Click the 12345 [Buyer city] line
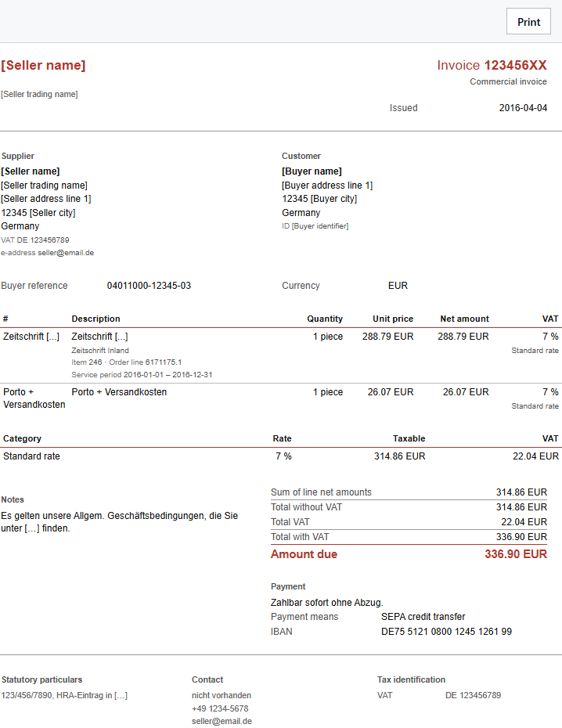The width and height of the screenshot is (562, 728). click(319, 199)
